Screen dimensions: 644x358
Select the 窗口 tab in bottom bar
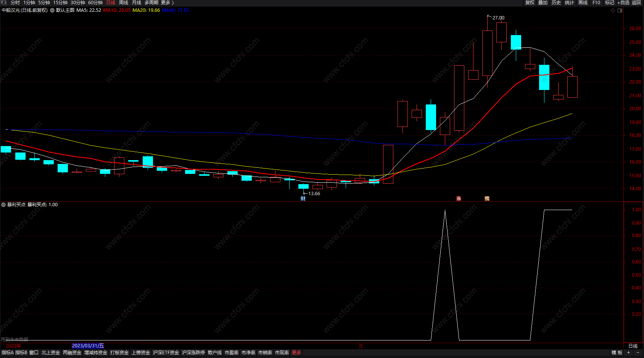34,353
